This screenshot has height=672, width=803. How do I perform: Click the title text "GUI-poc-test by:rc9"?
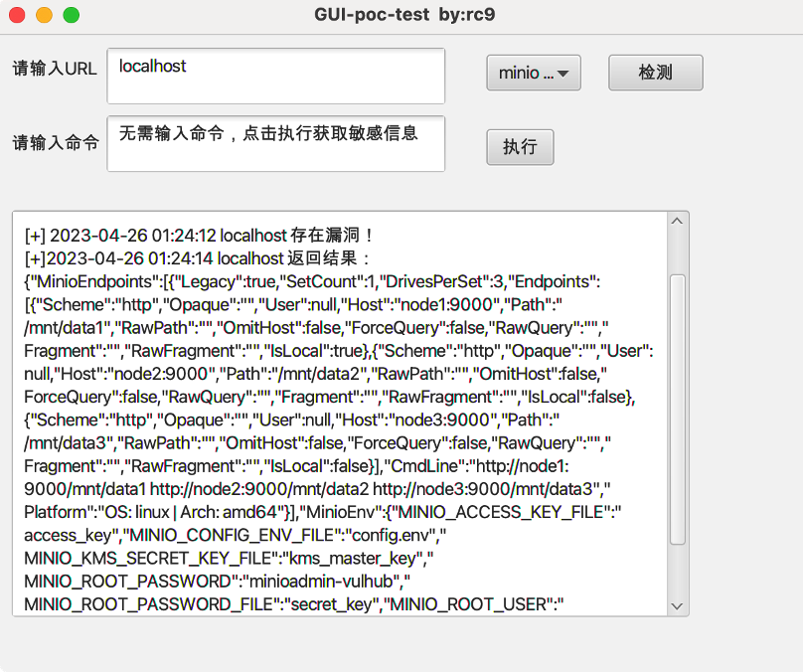click(404, 14)
